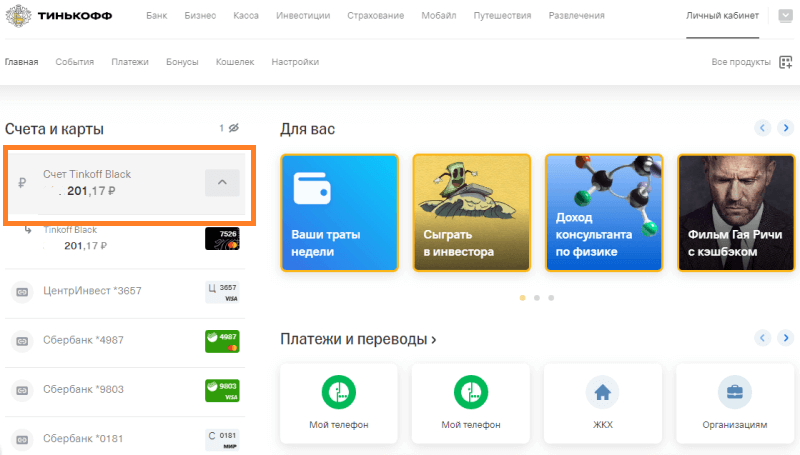Open Сбербанк *4987 card
Image resolution: width=800 pixels, height=455 pixels.
tap(83, 340)
